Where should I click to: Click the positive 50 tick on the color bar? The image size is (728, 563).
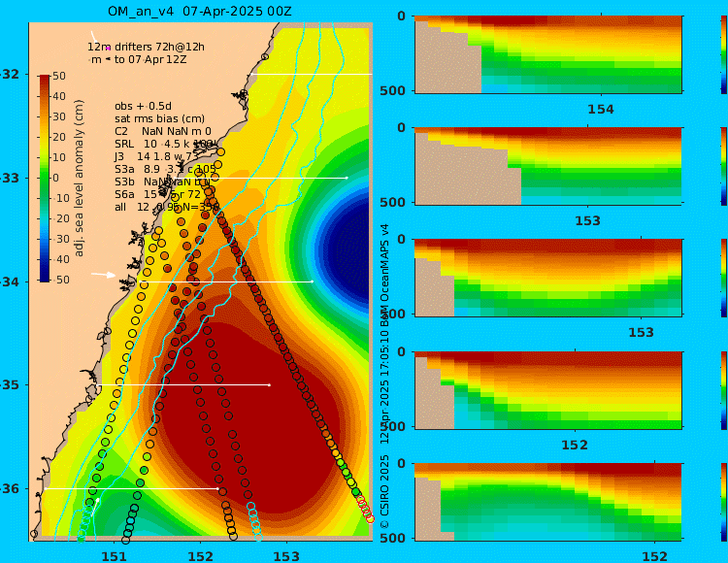click(59, 76)
